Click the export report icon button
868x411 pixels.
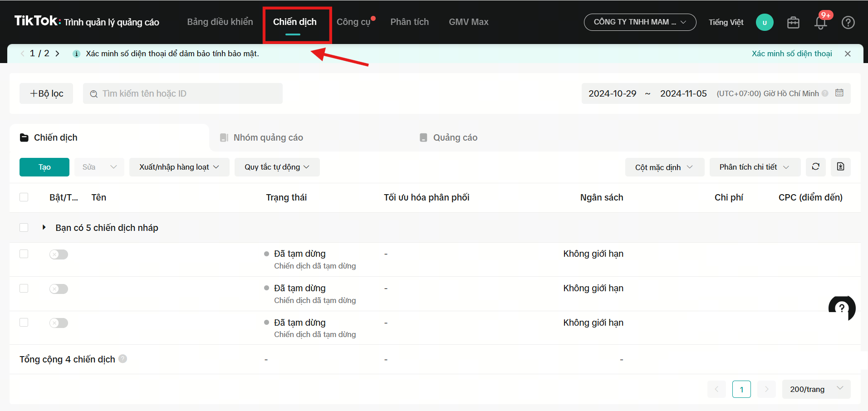[840, 167]
